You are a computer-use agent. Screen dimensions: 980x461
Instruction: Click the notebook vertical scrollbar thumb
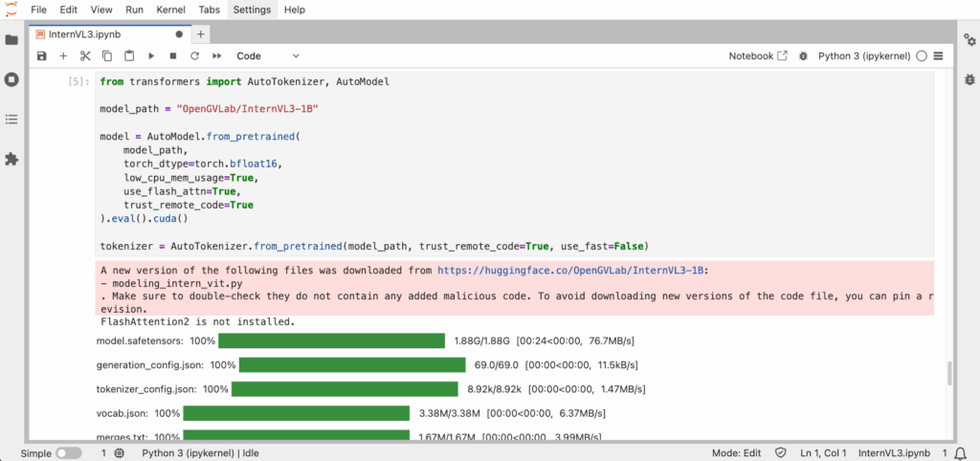(x=950, y=373)
